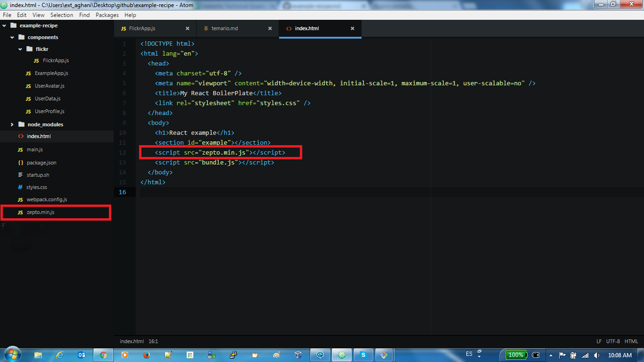Open Firefox from the taskbar
The image size is (644, 362).
tap(146, 355)
